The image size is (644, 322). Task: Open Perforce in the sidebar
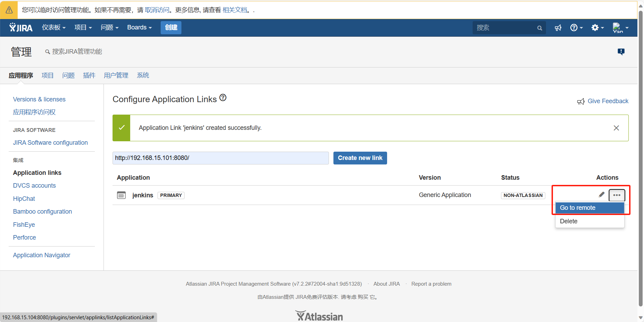(24, 238)
